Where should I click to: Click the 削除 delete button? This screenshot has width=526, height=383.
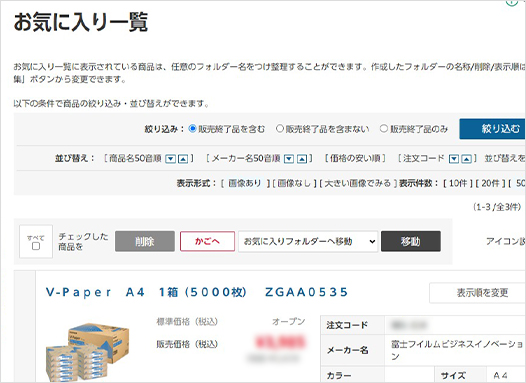[145, 241]
